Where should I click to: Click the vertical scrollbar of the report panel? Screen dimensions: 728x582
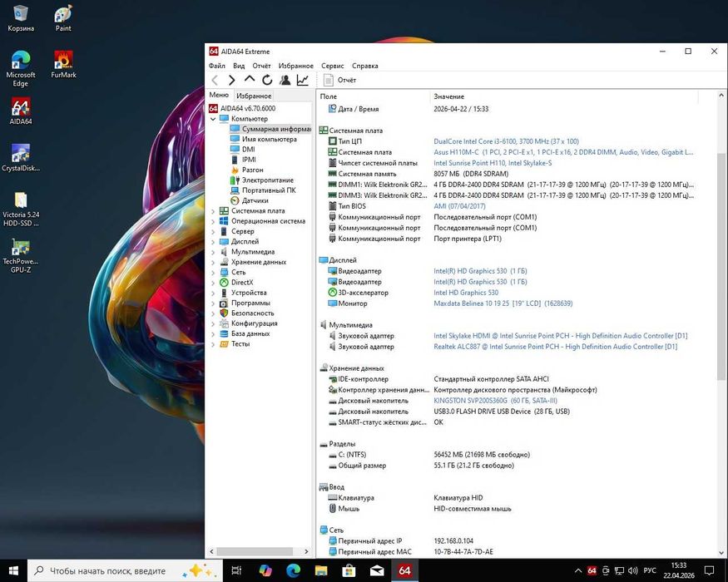721,266
